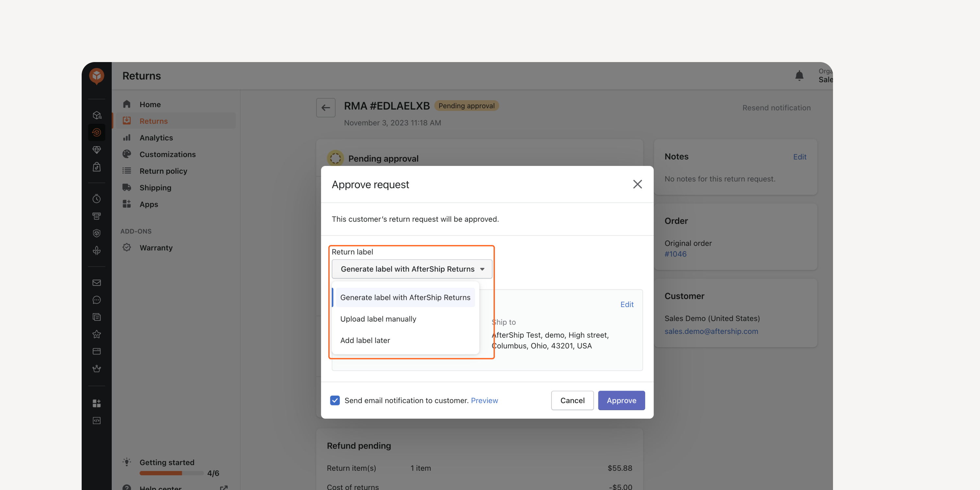The image size is (980, 490).
Task: Open the tracking box-search icon in dark rail
Action: pyautogui.click(x=97, y=115)
